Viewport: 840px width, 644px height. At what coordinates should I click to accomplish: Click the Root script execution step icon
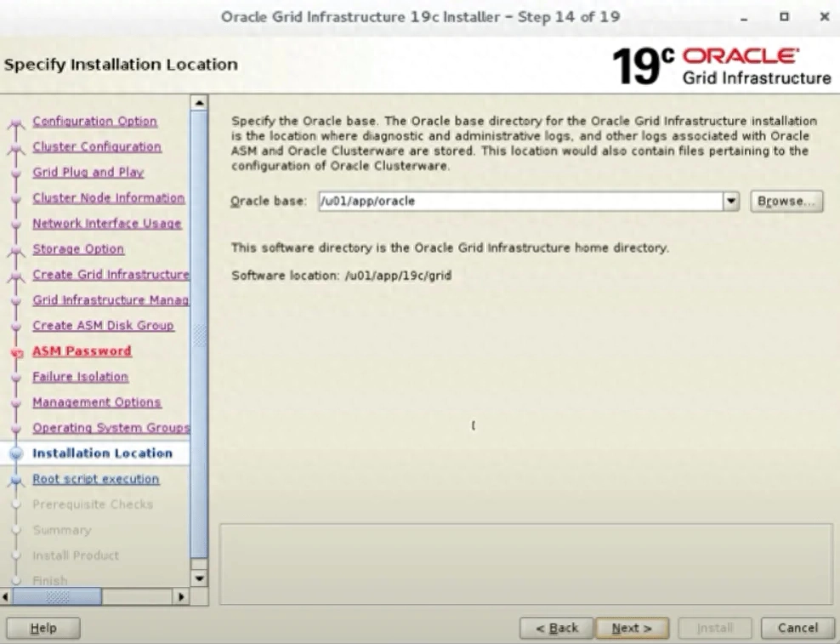pyautogui.click(x=14, y=479)
